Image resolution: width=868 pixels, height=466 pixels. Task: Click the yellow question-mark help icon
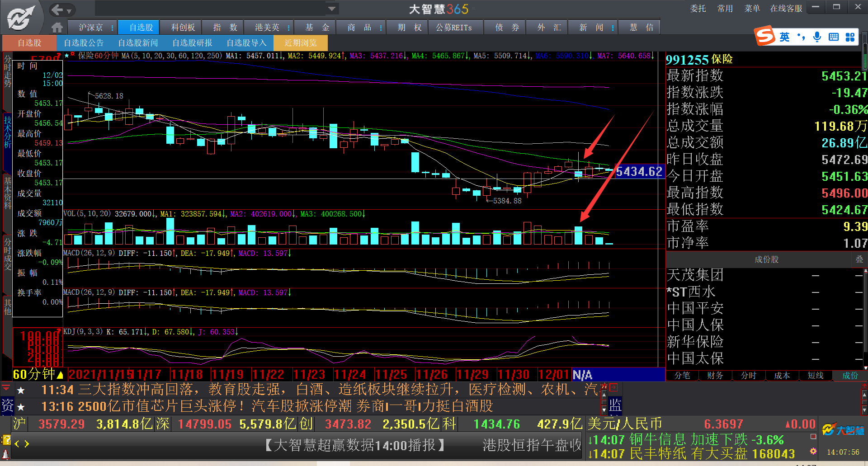point(6,439)
